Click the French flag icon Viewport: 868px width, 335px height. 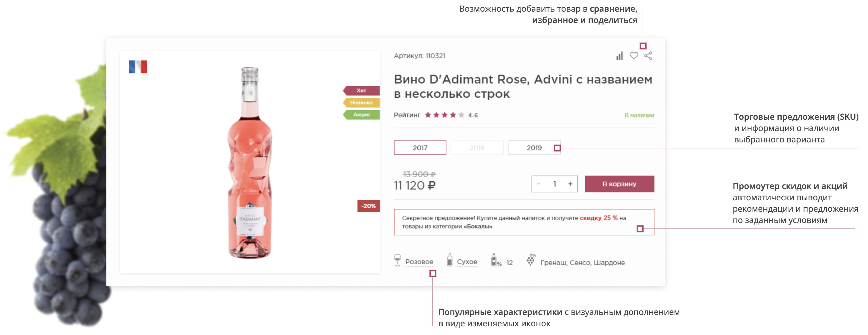(138, 67)
